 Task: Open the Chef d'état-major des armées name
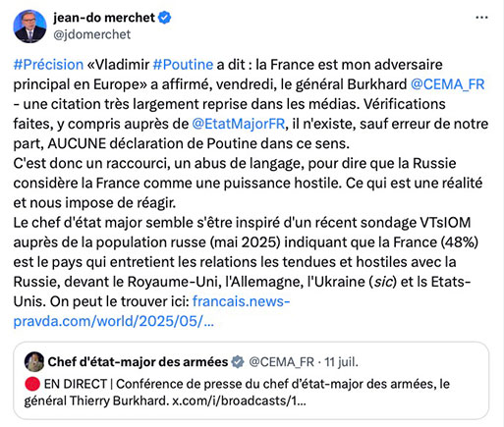(x=138, y=362)
